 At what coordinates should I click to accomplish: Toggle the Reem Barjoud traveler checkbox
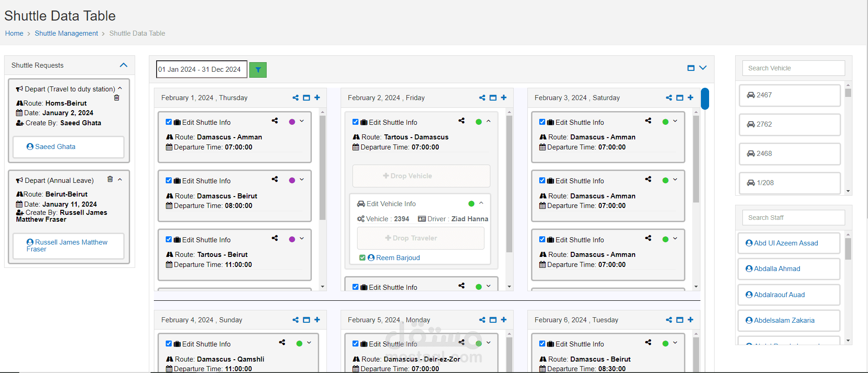coord(362,258)
